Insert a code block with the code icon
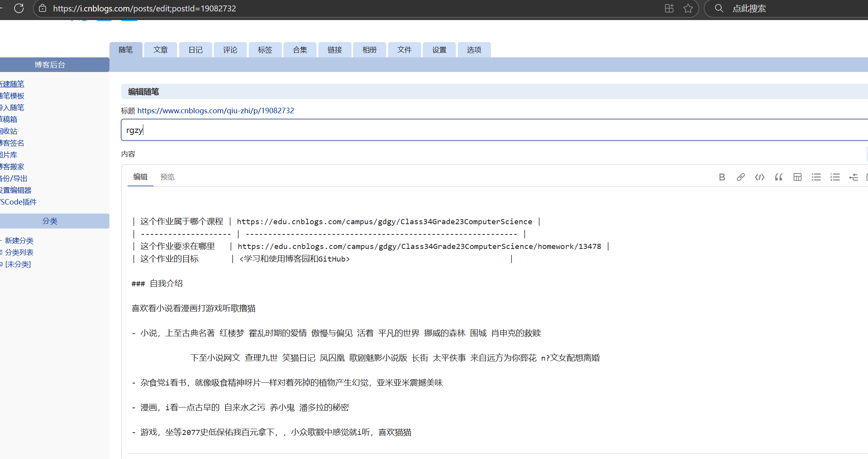868x459 pixels. [759, 177]
